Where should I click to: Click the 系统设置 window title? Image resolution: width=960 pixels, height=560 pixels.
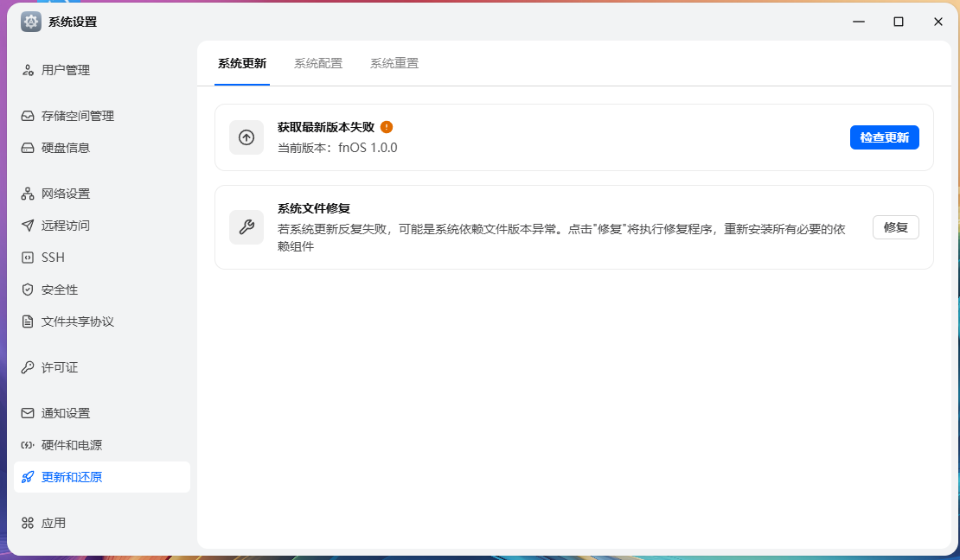tap(73, 22)
